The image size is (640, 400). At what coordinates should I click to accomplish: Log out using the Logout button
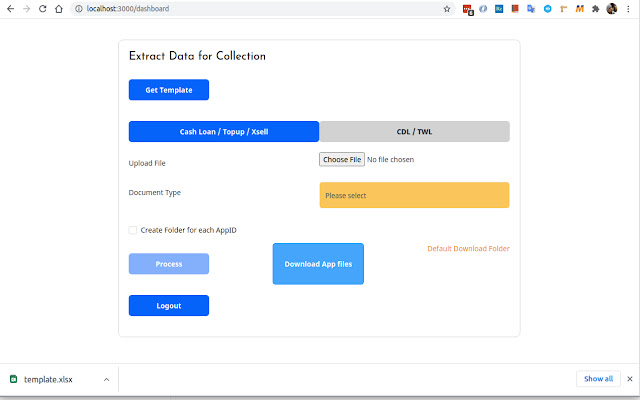[169, 305]
